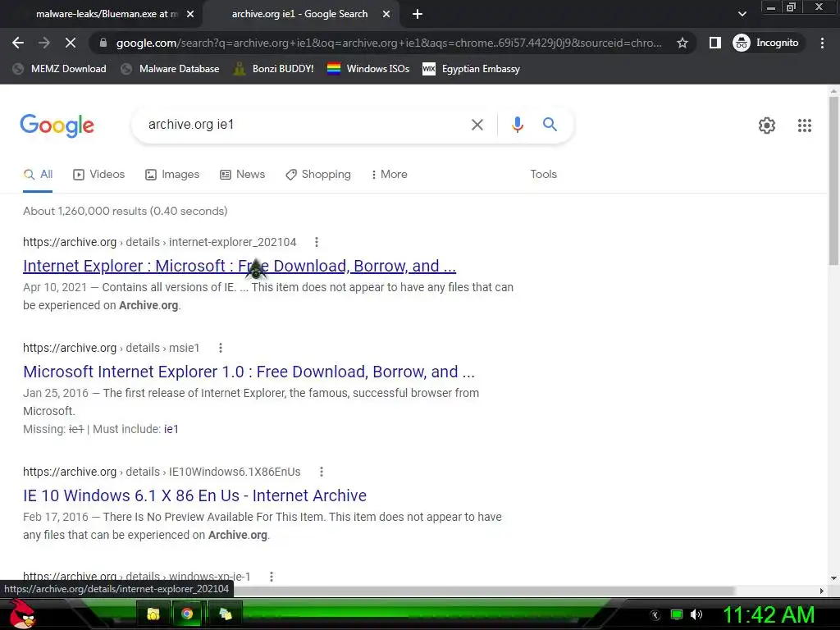The height and width of the screenshot is (630, 840).
Task: Open the Malware Database bookmark
Action: pyautogui.click(x=171, y=69)
